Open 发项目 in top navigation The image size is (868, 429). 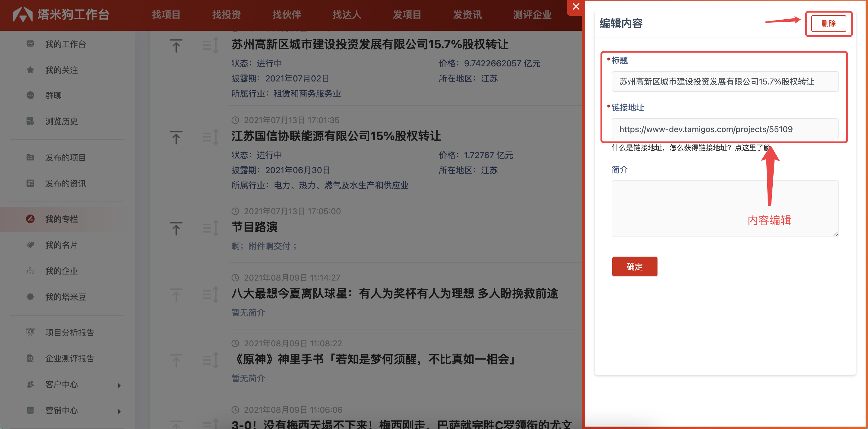407,14
